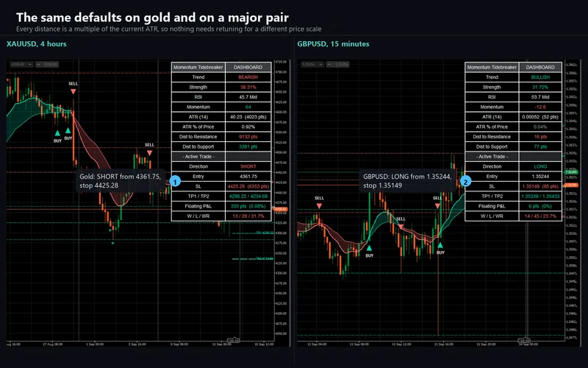Click the '11 Sep 12:00' label on GBPUSD time axis

(x=401, y=344)
